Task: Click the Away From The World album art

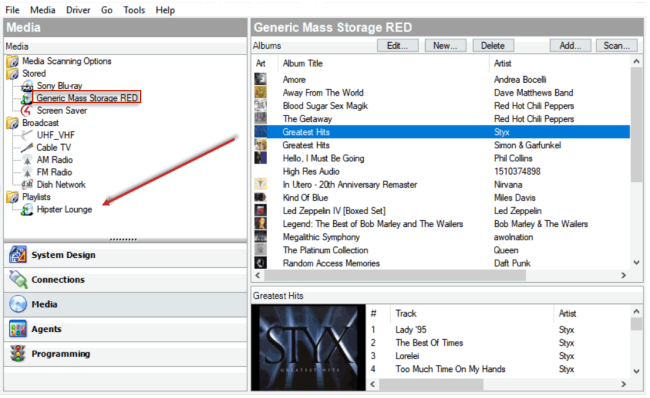Action: [x=260, y=92]
